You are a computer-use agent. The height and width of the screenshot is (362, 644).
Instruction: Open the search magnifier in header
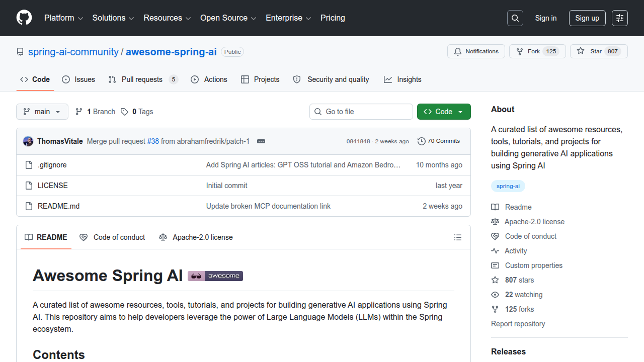[x=515, y=18]
